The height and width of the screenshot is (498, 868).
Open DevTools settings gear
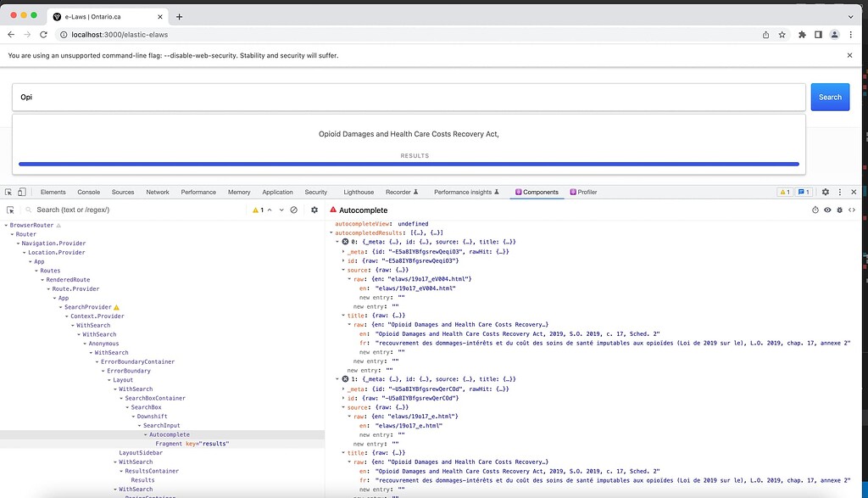tap(825, 192)
